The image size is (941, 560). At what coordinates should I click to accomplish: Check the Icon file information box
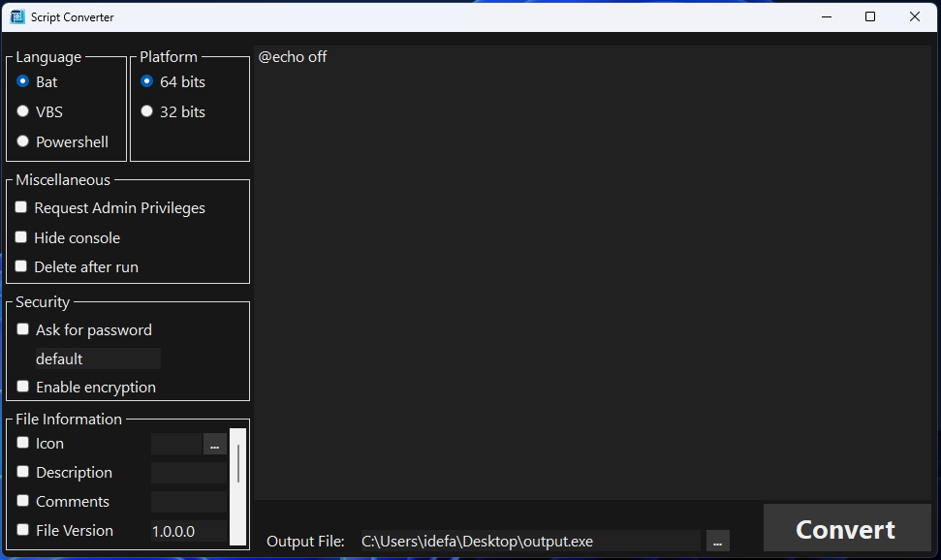(23, 443)
